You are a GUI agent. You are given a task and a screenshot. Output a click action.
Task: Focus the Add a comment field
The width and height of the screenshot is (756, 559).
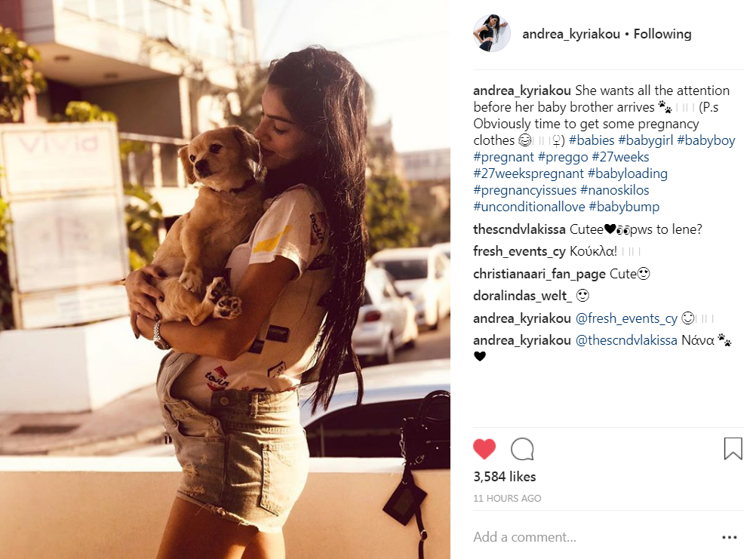coord(593,537)
